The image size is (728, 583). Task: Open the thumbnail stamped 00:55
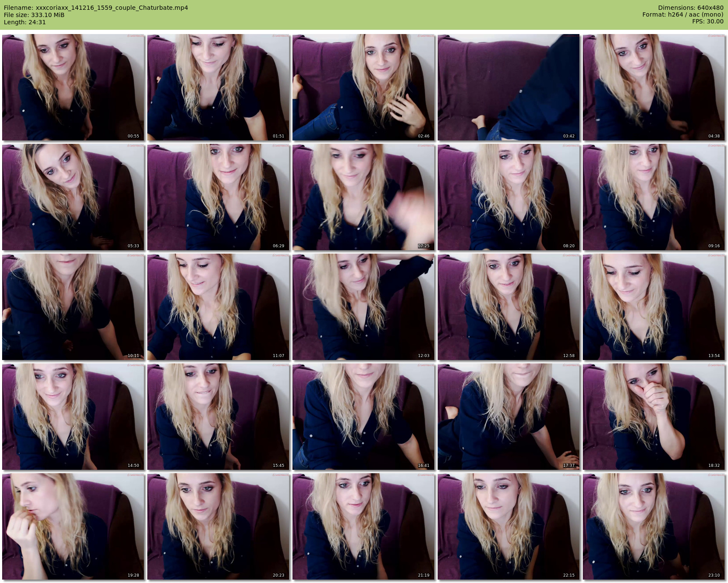click(73, 87)
